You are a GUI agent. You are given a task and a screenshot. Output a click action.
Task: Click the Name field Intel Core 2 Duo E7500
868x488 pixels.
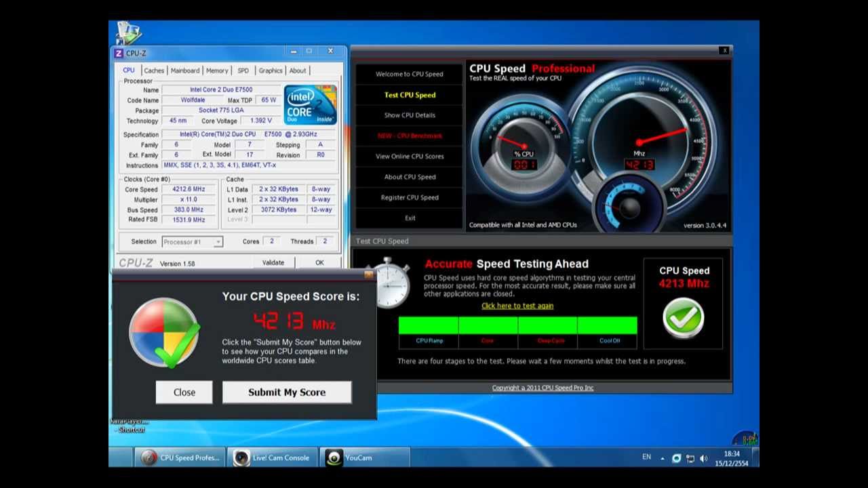[221, 89]
